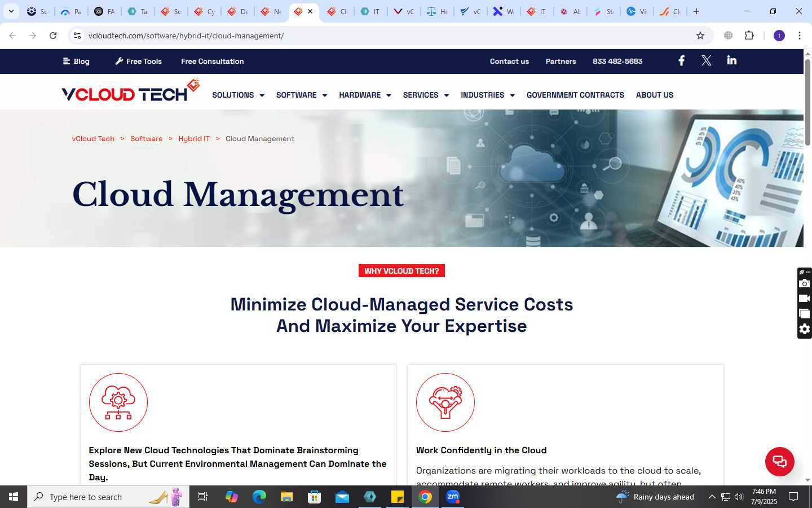Click the camera screenshot icon on side panel

pos(805,283)
